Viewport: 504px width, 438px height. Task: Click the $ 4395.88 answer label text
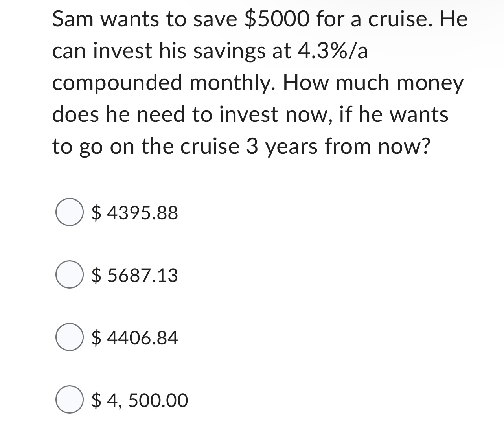(x=134, y=212)
